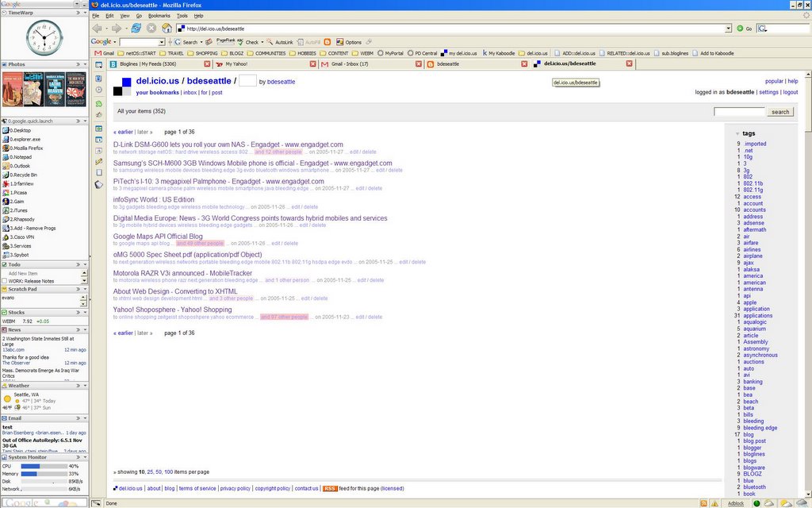Click the bleeding edge tag
The width and height of the screenshot is (812, 508).
coord(760,428)
